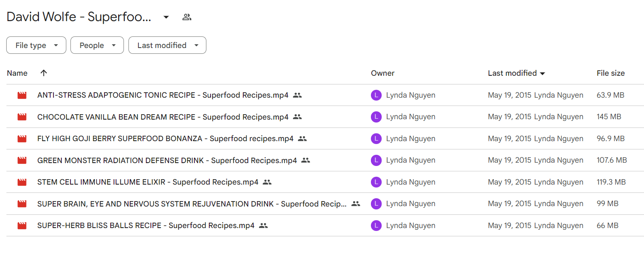Click modified date on SUPER-HERB BLISS BALLS row

pos(510,226)
